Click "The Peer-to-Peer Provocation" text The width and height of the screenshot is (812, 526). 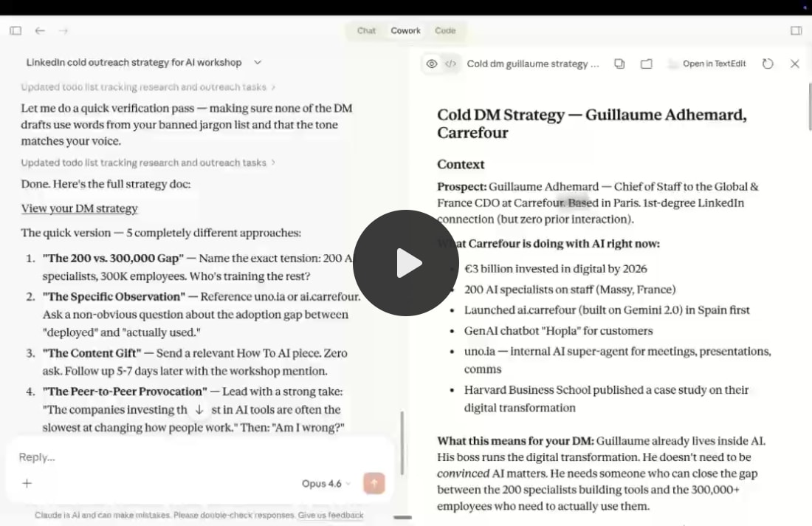tap(125, 392)
